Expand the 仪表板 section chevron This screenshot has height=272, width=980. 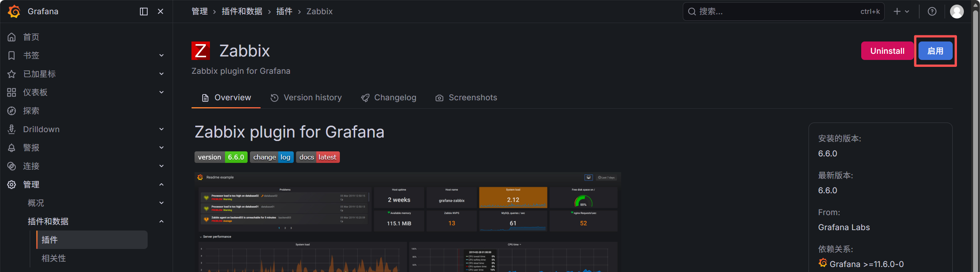pos(161,92)
